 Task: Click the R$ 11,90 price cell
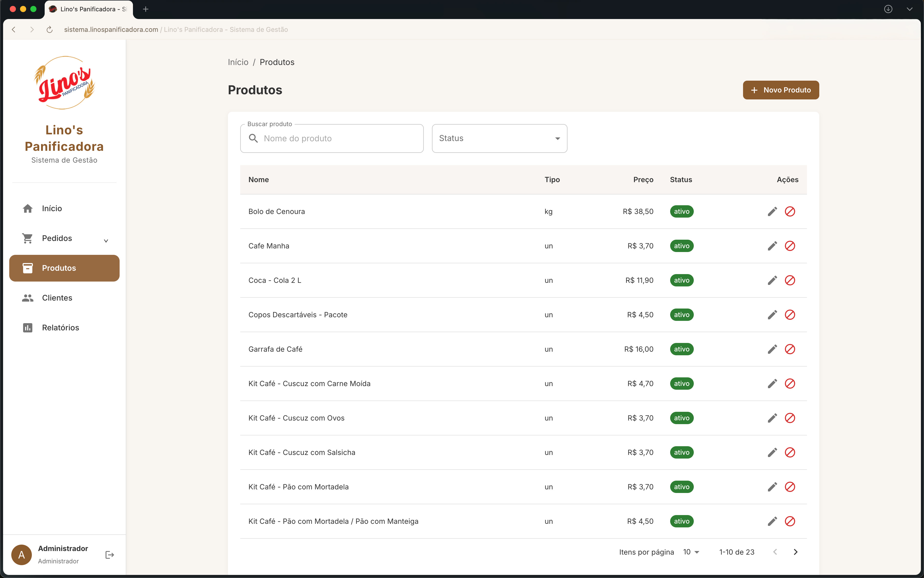coord(639,280)
